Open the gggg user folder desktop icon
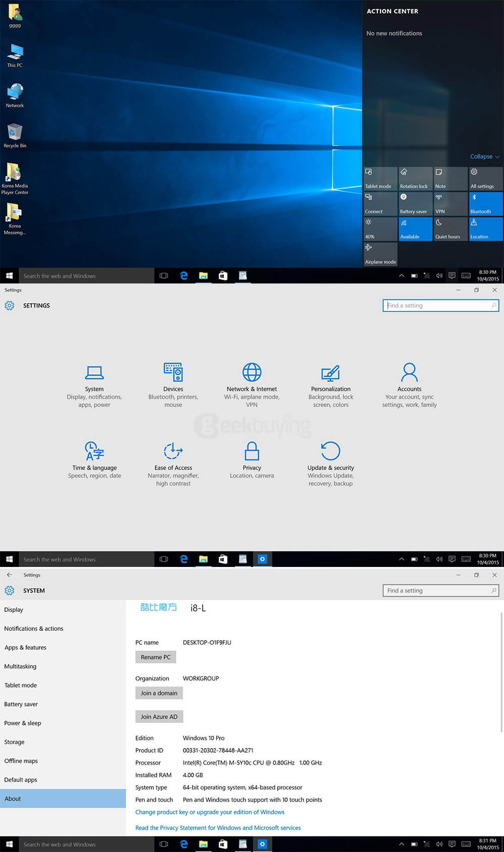Image resolution: width=504 pixels, height=852 pixels. pos(15,16)
